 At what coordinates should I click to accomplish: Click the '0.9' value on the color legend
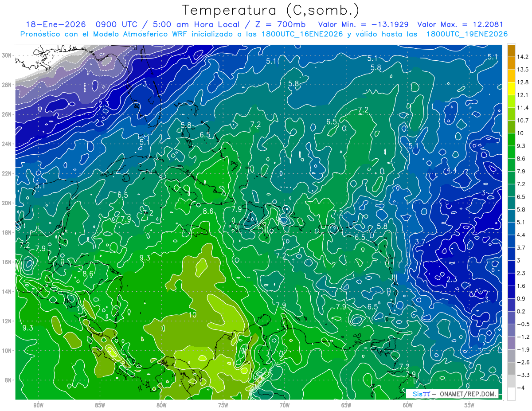(x=522, y=298)
